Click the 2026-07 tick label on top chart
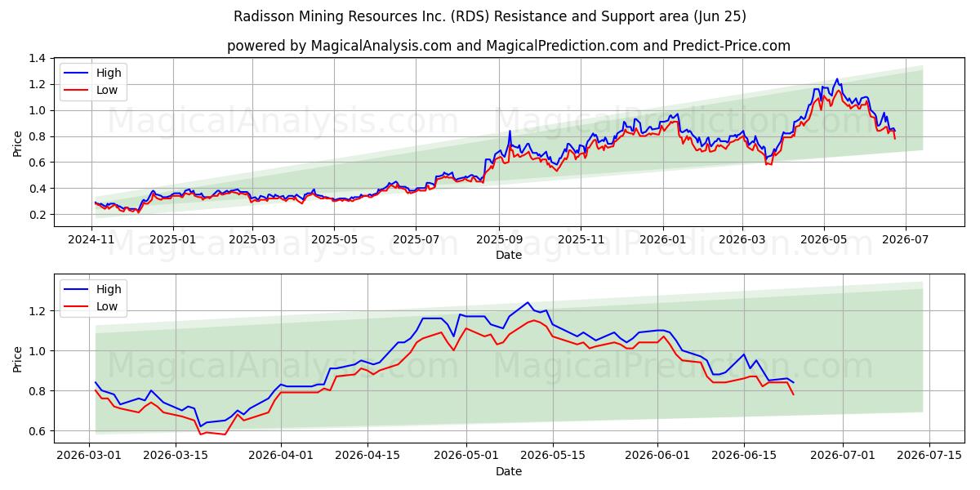 pyautogui.click(x=905, y=240)
